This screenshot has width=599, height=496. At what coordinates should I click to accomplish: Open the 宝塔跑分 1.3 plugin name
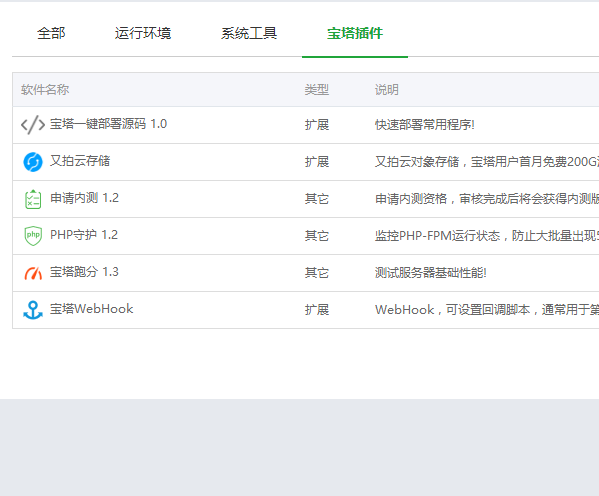point(84,272)
